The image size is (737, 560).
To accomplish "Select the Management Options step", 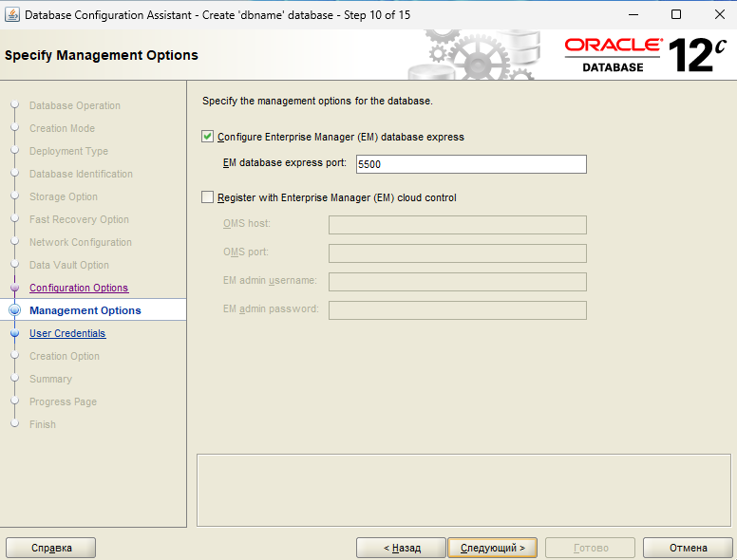I will [85, 310].
